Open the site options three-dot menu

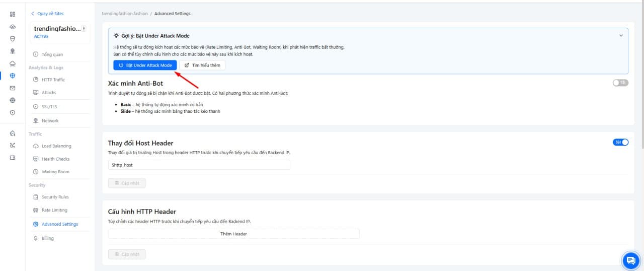pyautogui.click(x=84, y=29)
